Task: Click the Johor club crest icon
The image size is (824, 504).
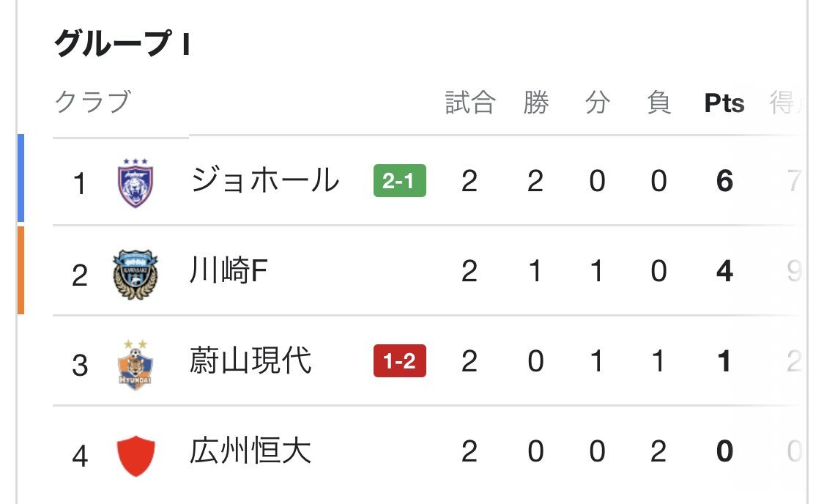Action: [x=135, y=183]
